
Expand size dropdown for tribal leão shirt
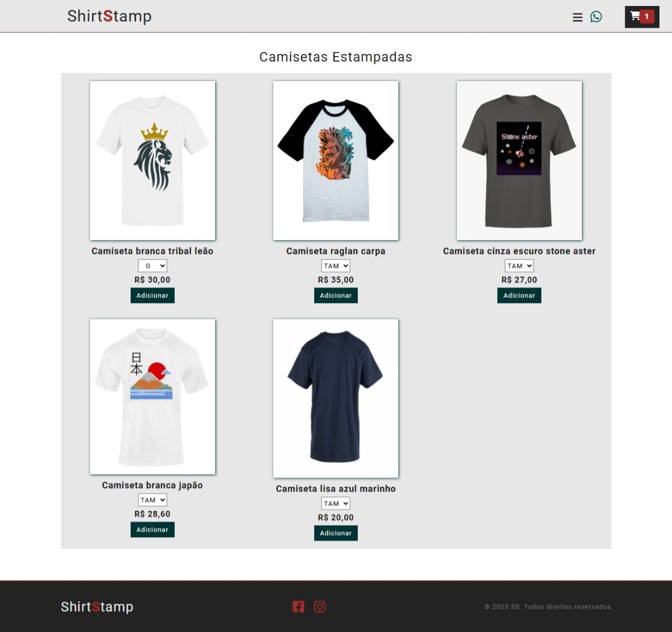click(x=152, y=266)
